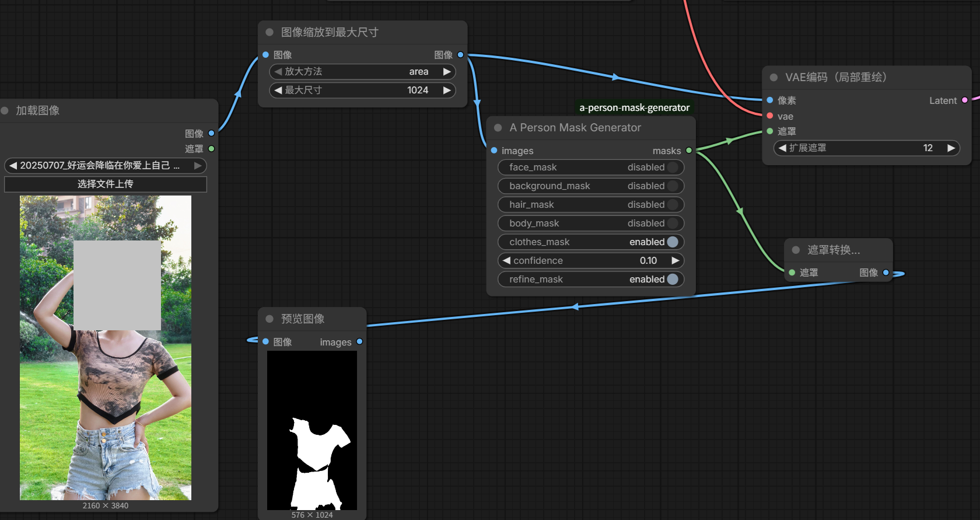Viewport: 980px width, 520px height.
Task: Collapse the 图像缩放到最大尺寸 node via title dot
Action: pyautogui.click(x=269, y=32)
